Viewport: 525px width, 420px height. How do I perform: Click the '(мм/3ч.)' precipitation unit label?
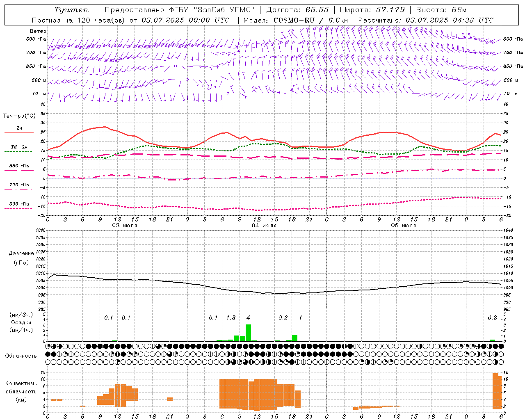coord(21,315)
